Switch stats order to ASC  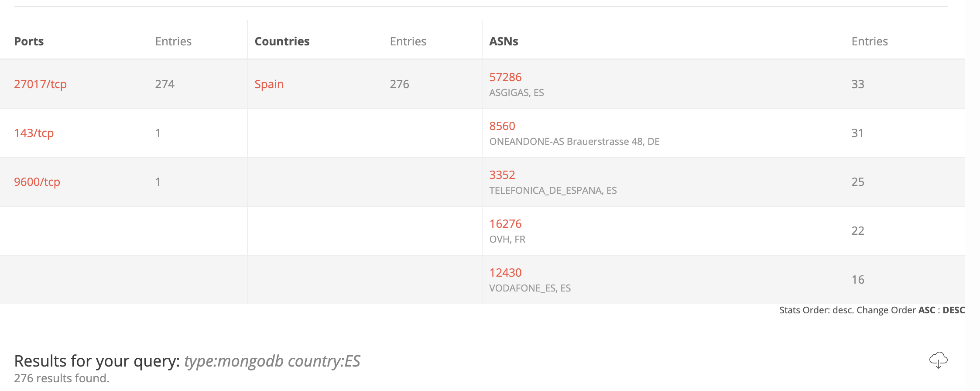[926, 310]
